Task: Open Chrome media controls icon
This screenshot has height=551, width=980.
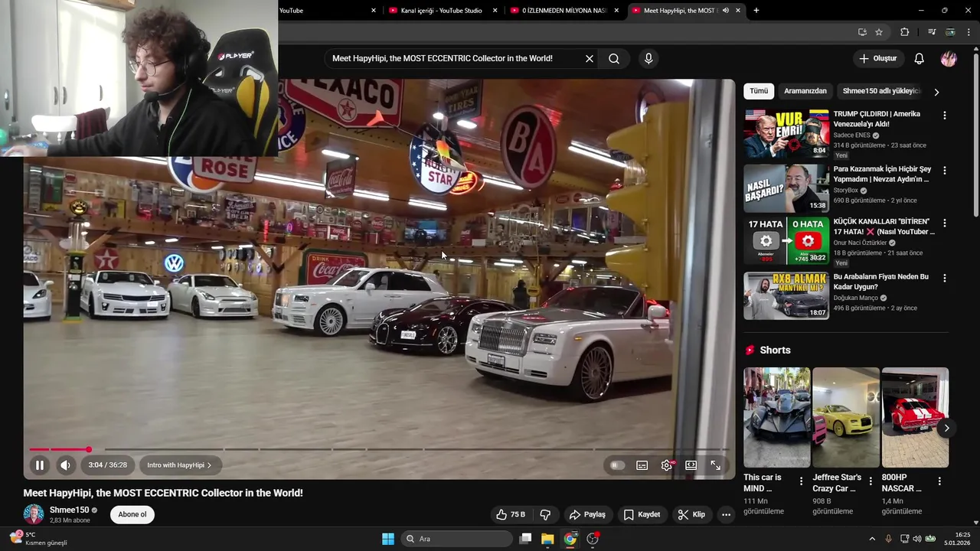Action: (x=932, y=32)
